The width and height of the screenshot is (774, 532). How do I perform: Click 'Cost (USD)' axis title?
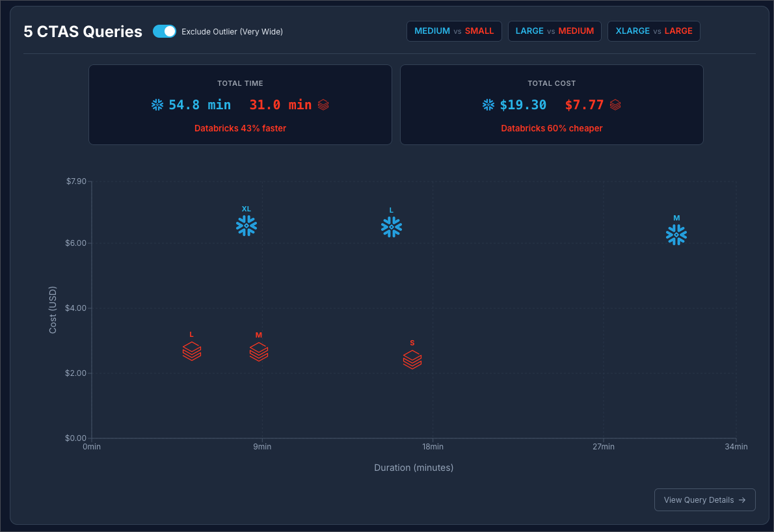pos(53,310)
